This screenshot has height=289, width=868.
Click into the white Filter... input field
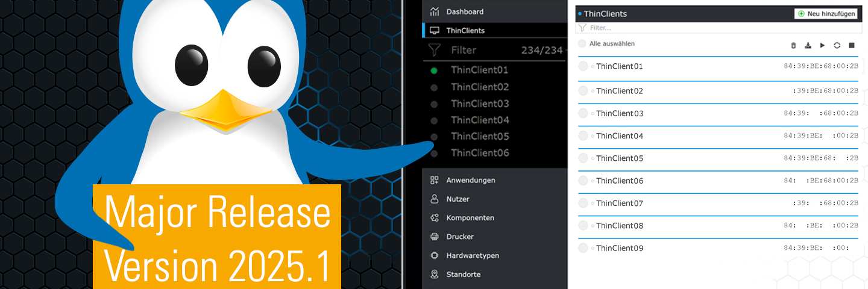(719, 28)
